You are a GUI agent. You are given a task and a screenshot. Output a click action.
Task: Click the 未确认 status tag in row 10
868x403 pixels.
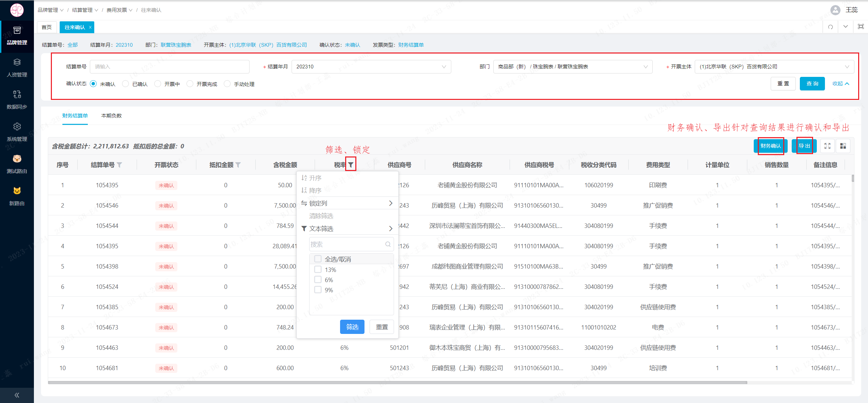(166, 368)
